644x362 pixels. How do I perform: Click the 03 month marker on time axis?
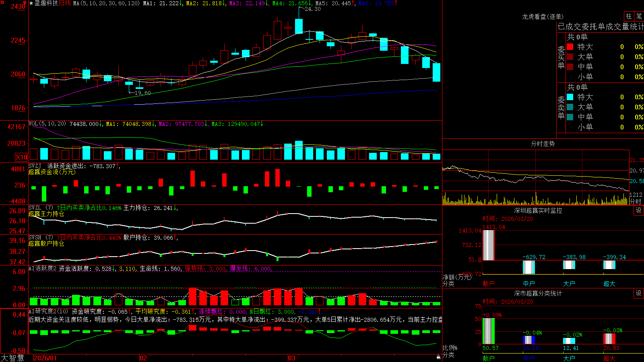pos(292,358)
